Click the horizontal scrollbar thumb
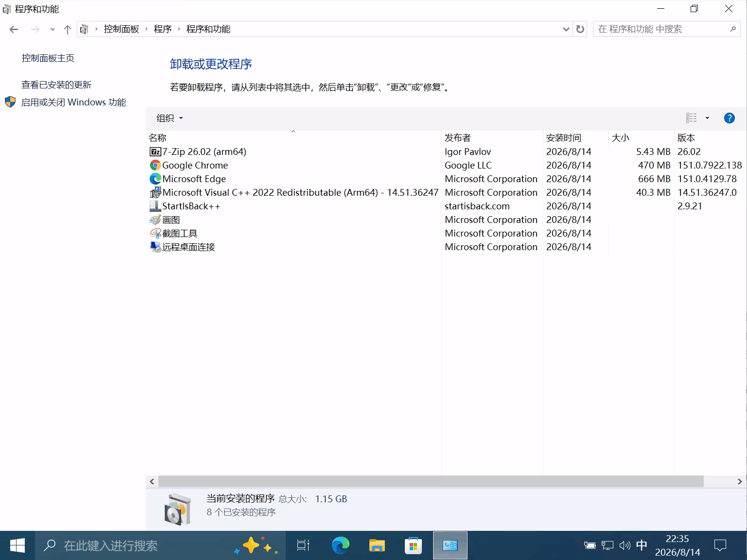Image resolution: width=747 pixels, height=560 pixels. 431,481
